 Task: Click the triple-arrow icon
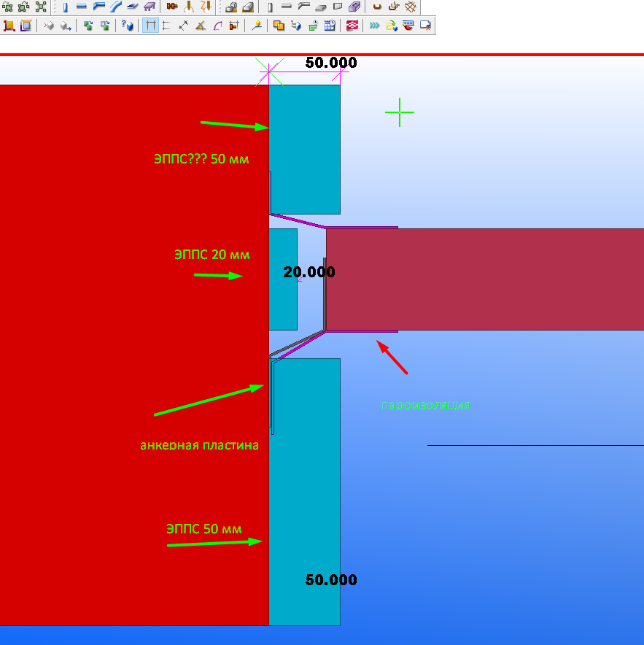(374, 26)
